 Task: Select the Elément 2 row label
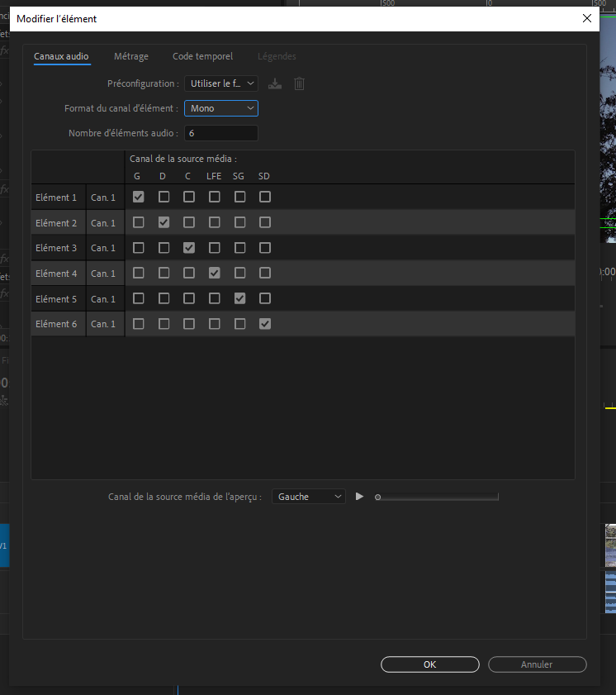click(x=56, y=223)
